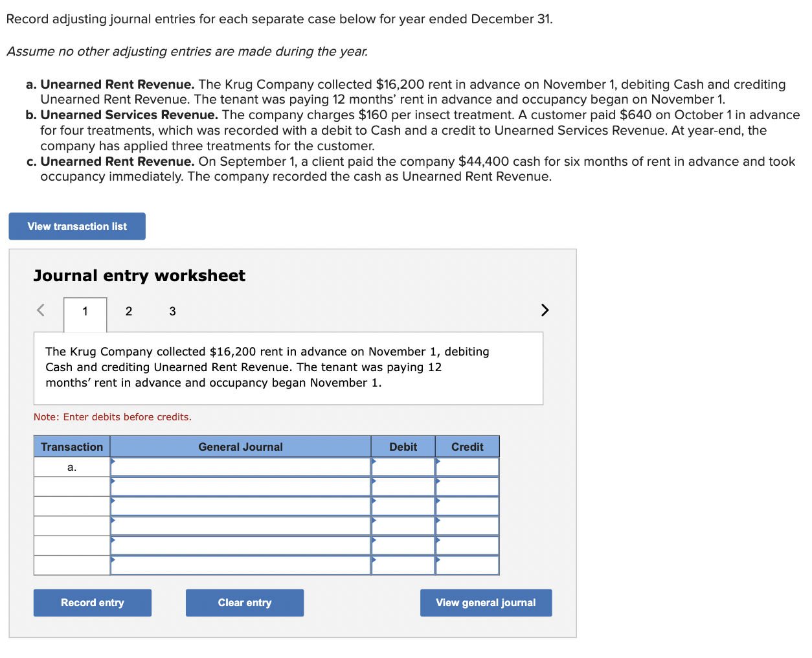
Task: Click the left navigation chevron
Action: coord(39,310)
